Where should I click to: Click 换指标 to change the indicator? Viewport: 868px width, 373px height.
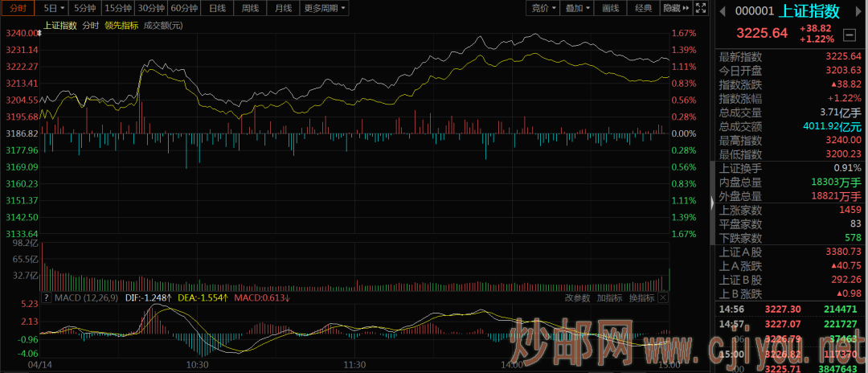[x=641, y=297]
